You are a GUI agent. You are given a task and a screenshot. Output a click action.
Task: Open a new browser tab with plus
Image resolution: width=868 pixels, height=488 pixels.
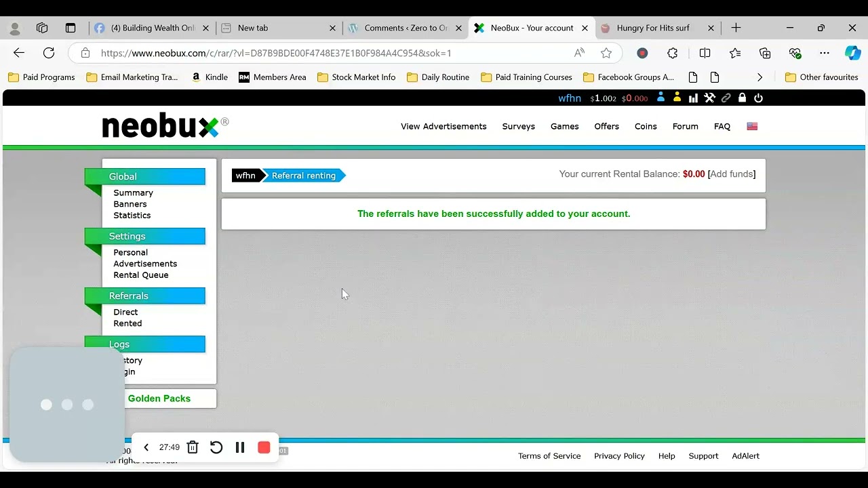(736, 28)
